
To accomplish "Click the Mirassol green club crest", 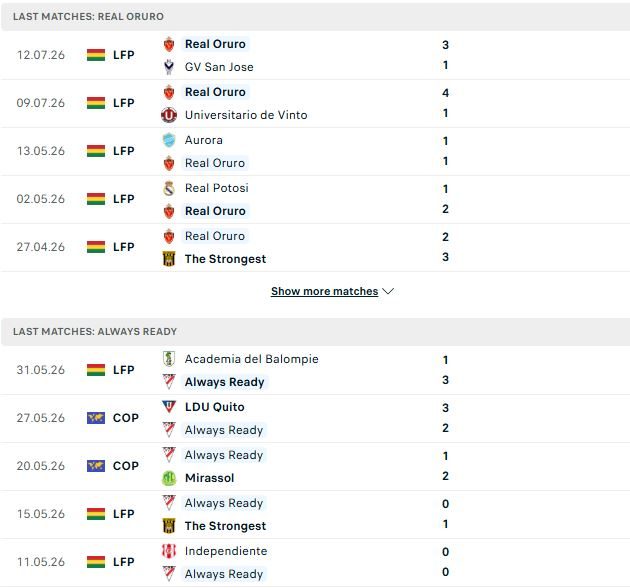I will [x=169, y=478].
